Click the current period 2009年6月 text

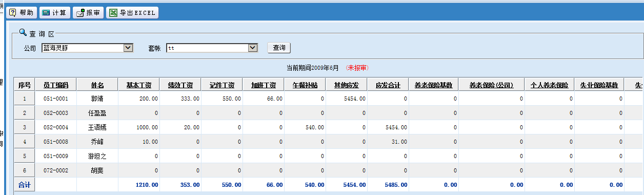tap(325, 68)
